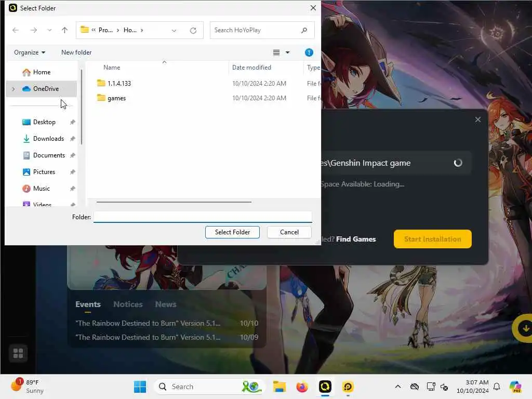Click pin icon beside Music

[x=72, y=189]
